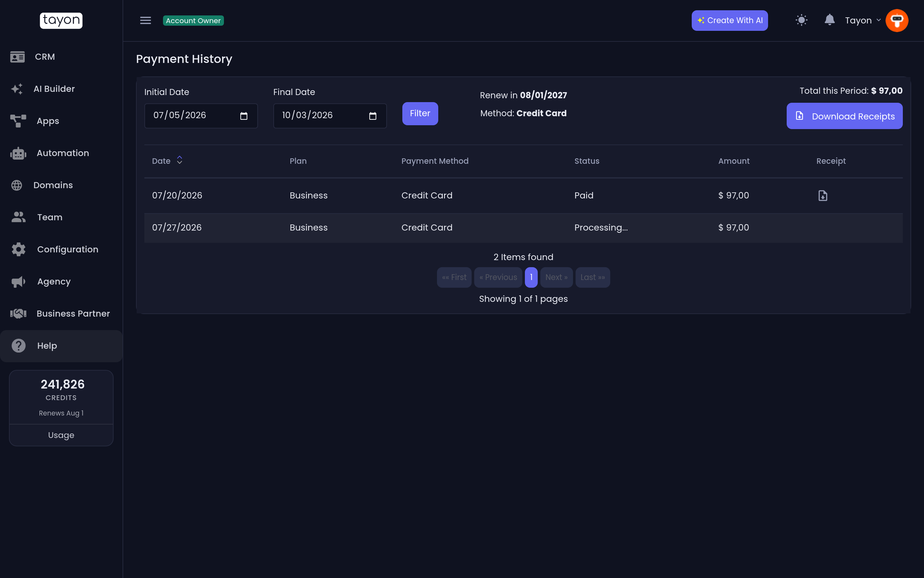Click the Business Partner handshake icon

pos(18,313)
